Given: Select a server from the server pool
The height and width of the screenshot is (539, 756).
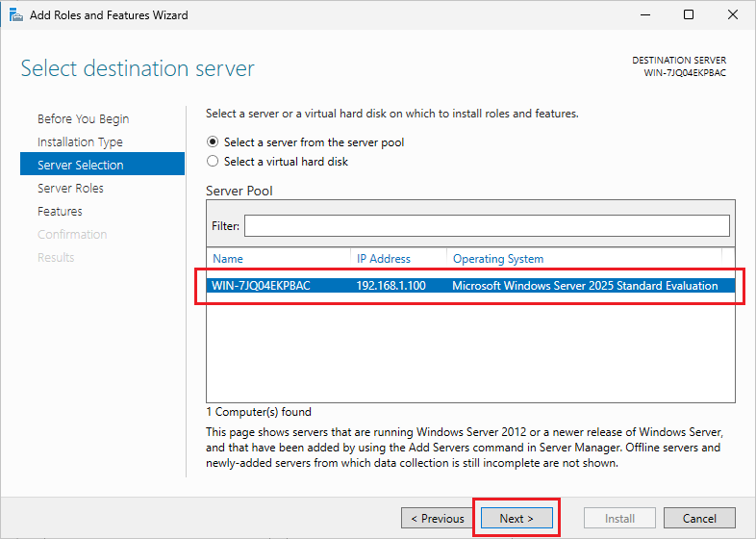Looking at the screenshot, I should pos(214,142).
